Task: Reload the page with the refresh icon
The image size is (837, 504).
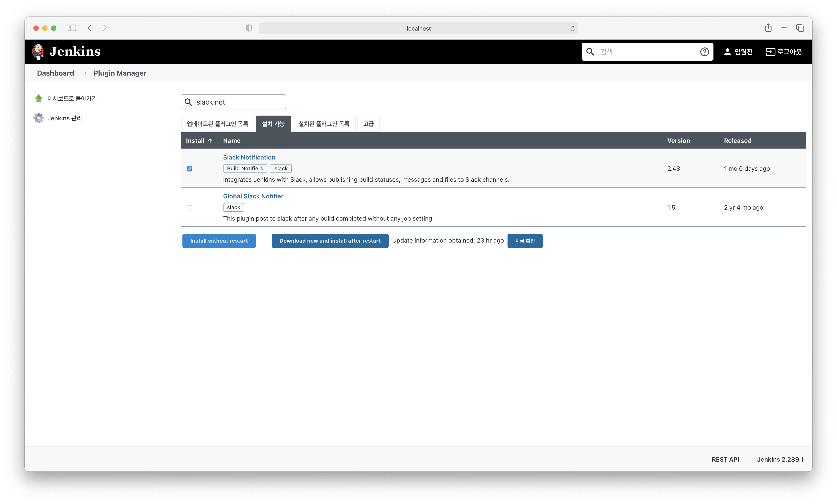Action: tap(572, 29)
